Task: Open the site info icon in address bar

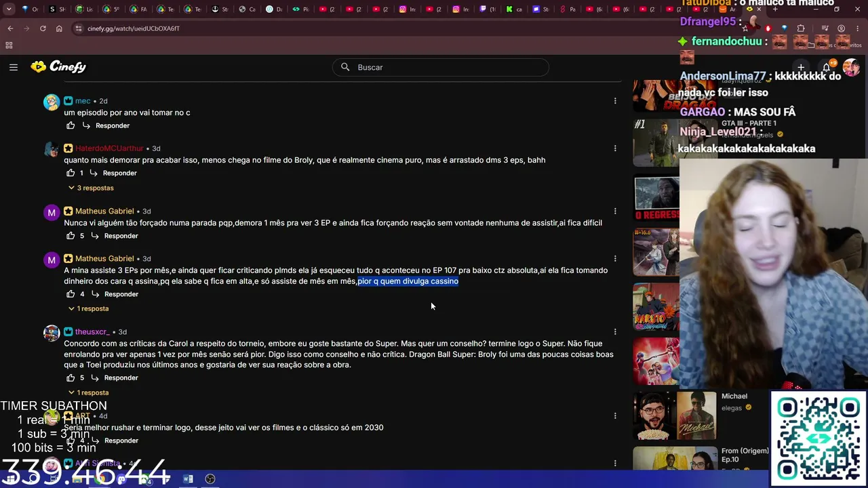Action: (x=79, y=28)
